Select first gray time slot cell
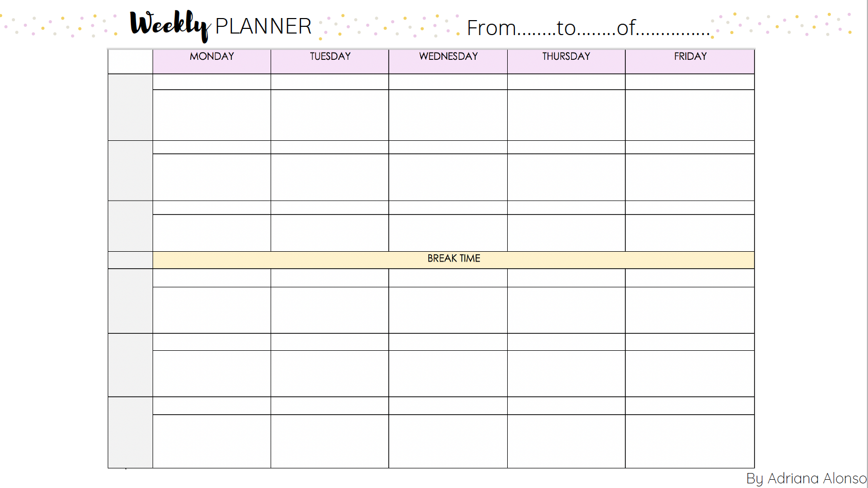 [x=130, y=107]
